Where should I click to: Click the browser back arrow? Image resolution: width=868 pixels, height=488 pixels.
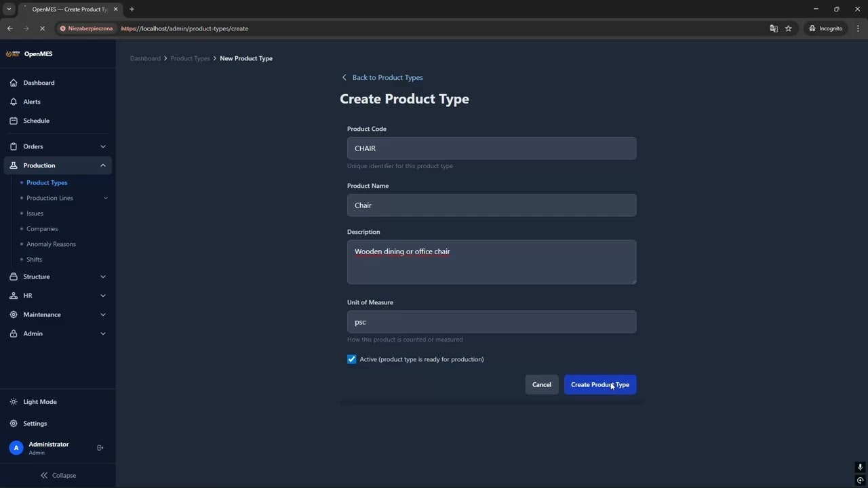(x=9, y=28)
